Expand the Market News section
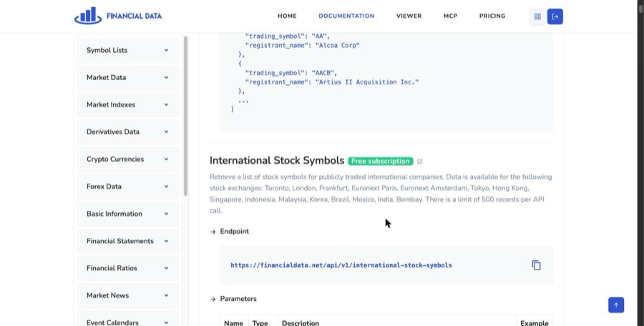Image resolution: width=644 pixels, height=326 pixels. coord(128,295)
